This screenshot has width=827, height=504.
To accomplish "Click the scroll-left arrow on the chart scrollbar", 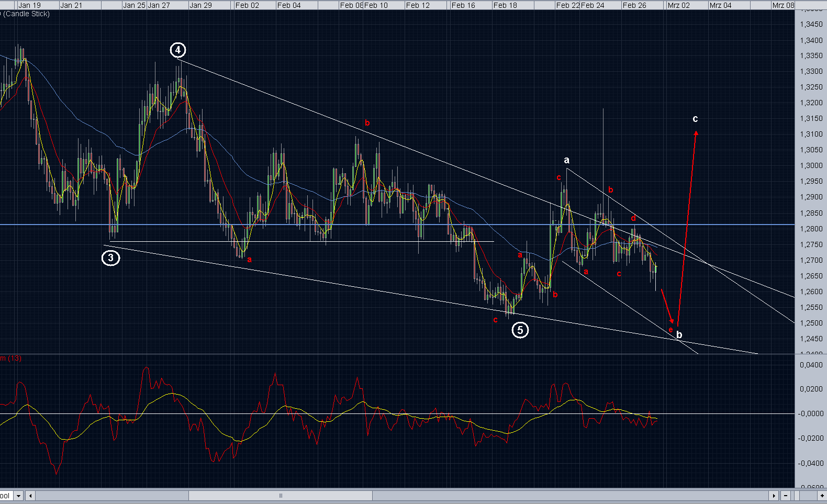I will 31,496.
